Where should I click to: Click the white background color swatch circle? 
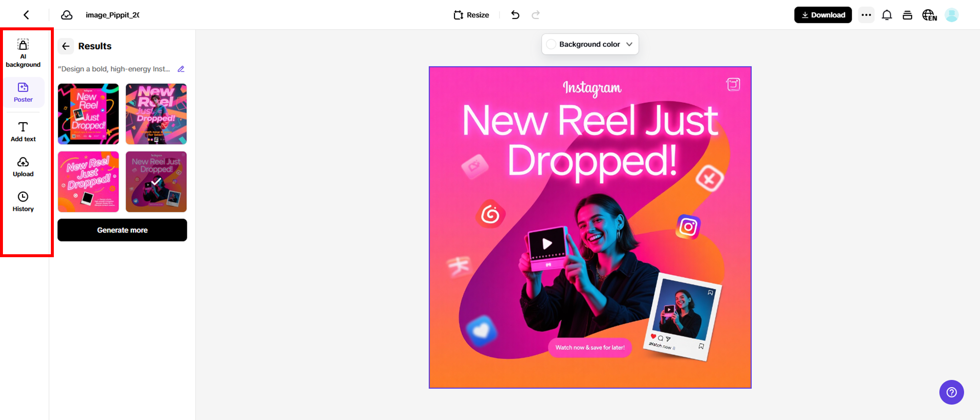click(551, 44)
